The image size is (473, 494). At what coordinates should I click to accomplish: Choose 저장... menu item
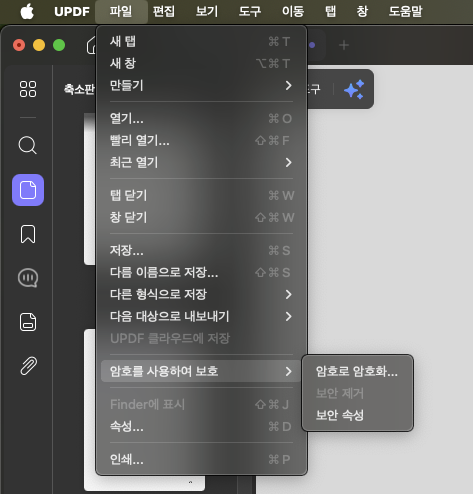[201, 251]
